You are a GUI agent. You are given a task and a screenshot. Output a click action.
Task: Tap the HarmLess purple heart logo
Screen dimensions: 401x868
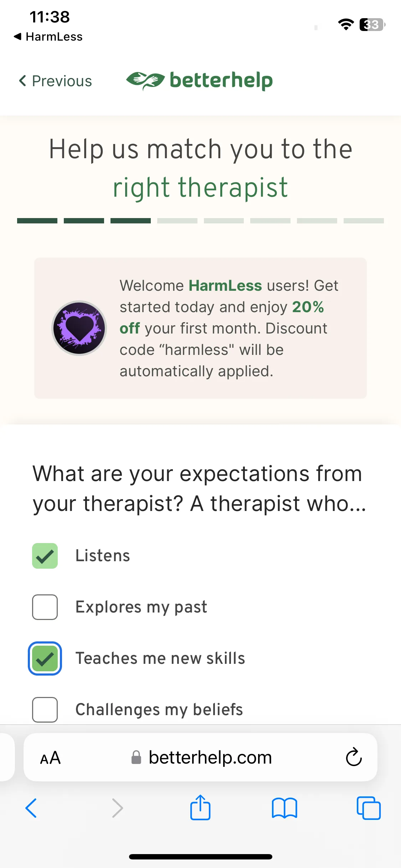[x=79, y=328]
